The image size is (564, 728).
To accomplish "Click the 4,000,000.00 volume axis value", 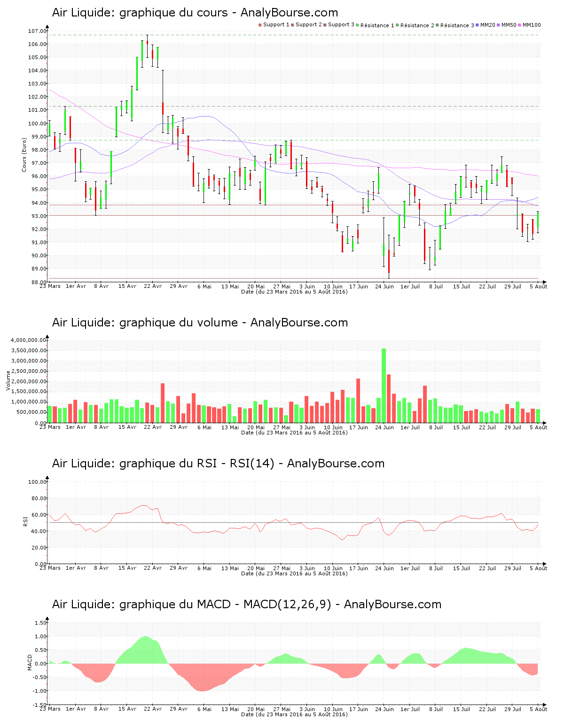I will coord(28,340).
